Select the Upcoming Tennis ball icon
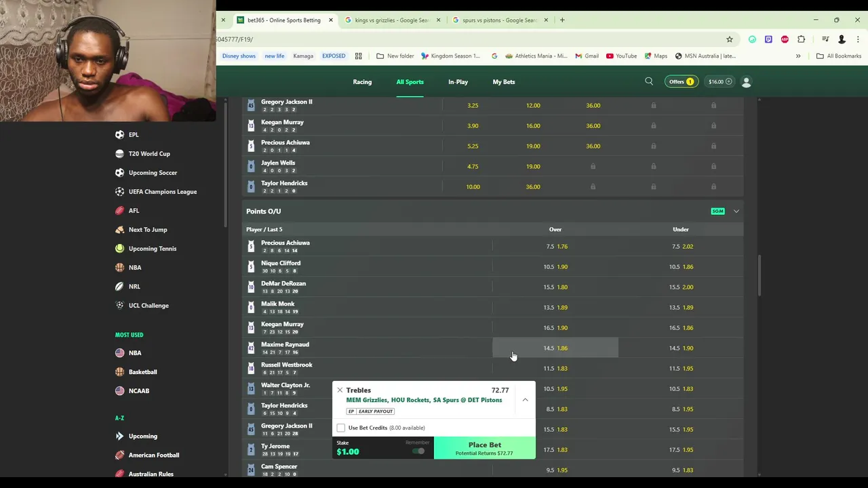The image size is (868, 488). click(119, 248)
